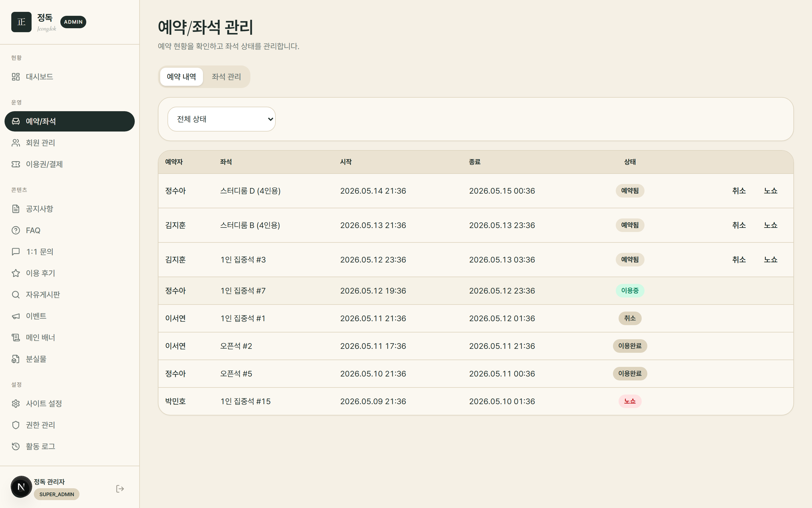
Task: Switch to the 좌석 관리 tab
Action: (226, 76)
